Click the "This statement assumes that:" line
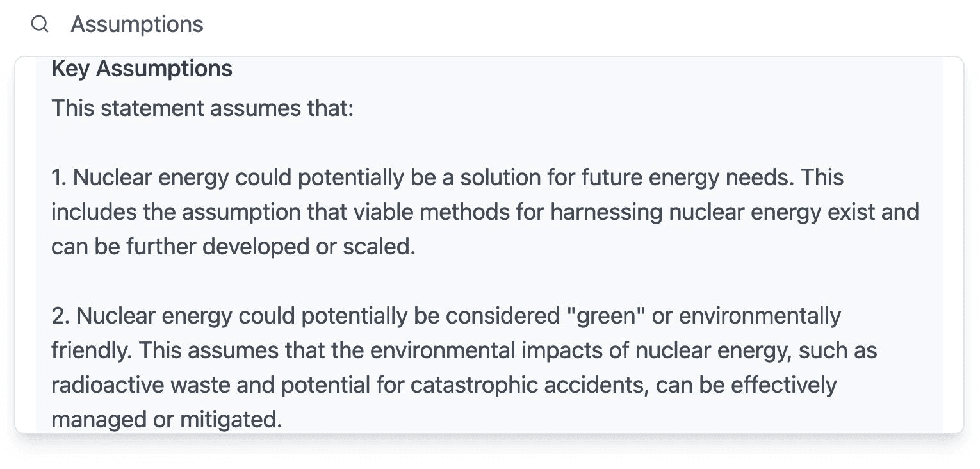The width and height of the screenshot is (980, 469). tap(202, 108)
